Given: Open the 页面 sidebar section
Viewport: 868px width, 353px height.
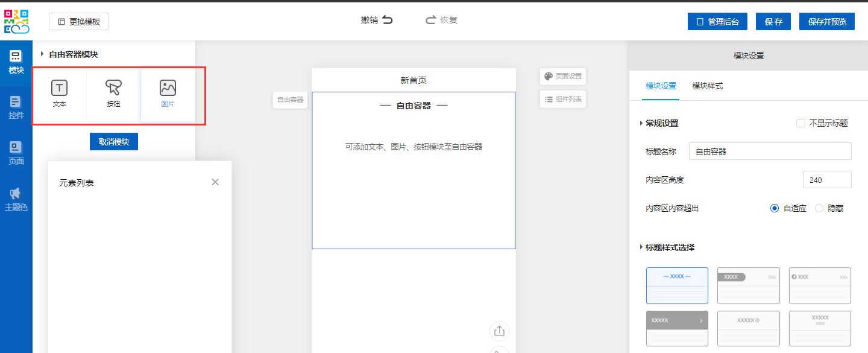Looking at the screenshot, I should pyautogui.click(x=16, y=154).
